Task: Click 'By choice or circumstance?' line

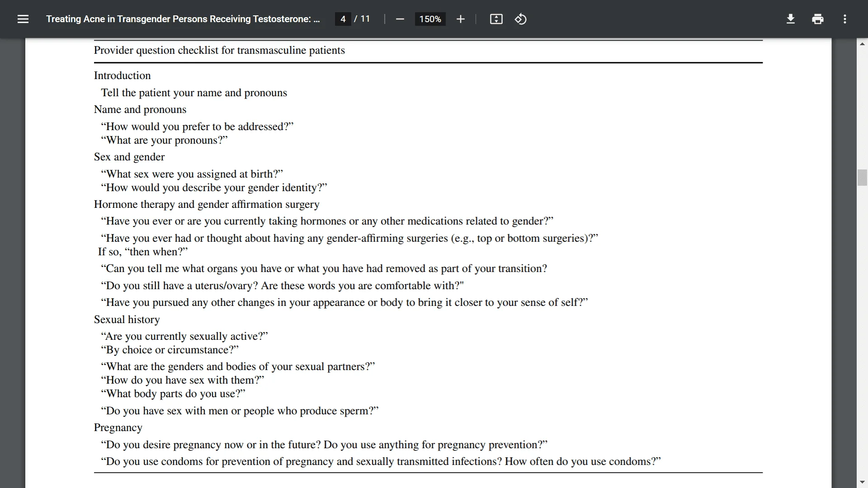Action: (x=170, y=350)
